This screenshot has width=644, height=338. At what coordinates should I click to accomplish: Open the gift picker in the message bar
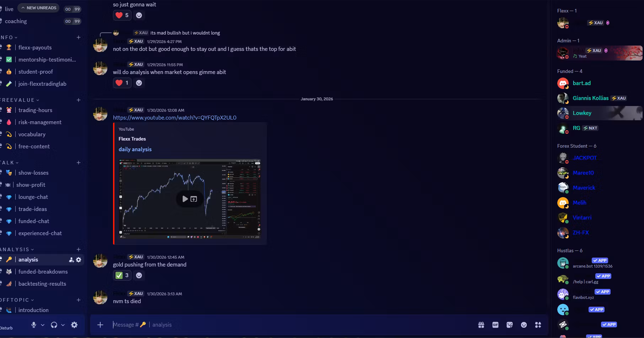(x=481, y=325)
